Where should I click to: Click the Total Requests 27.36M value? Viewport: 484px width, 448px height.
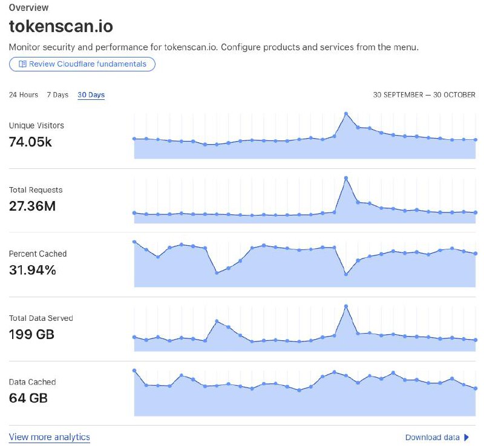click(33, 206)
